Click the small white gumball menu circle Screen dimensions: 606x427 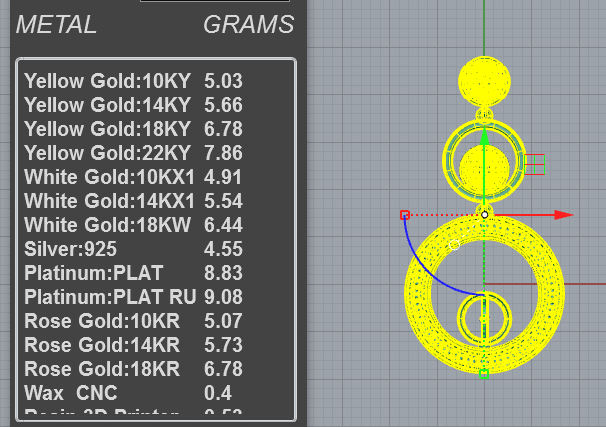pos(454,245)
